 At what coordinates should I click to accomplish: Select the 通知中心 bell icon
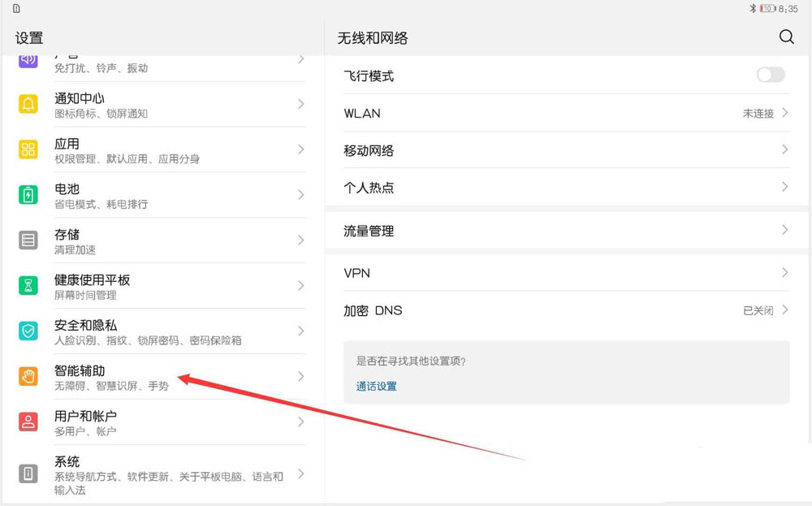27,105
